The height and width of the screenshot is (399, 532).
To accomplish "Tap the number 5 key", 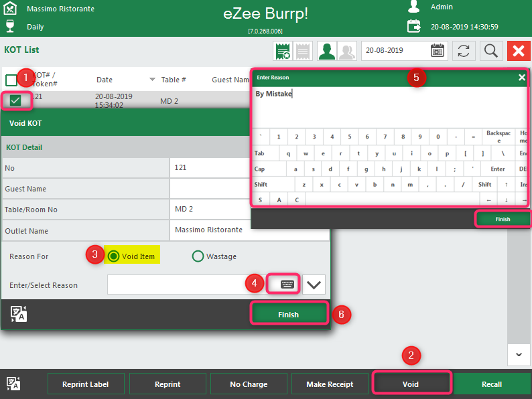I will pyautogui.click(x=350, y=137).
